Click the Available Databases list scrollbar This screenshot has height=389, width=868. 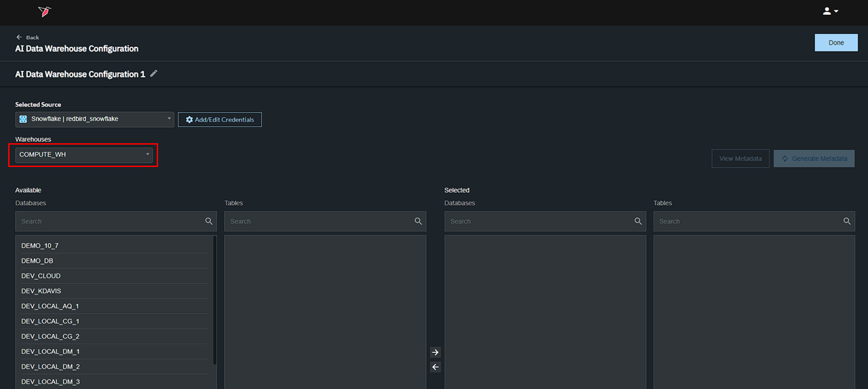[214, 300]
